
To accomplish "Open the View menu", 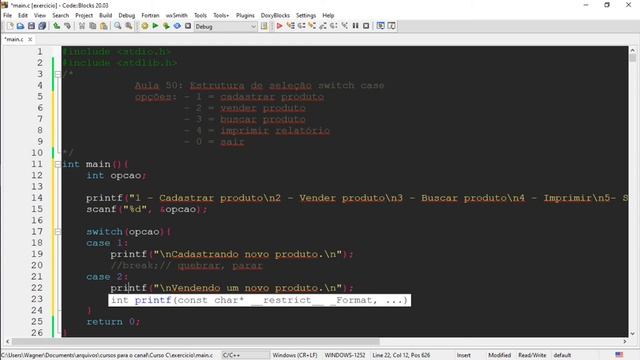I will click(x=40, y=15).
